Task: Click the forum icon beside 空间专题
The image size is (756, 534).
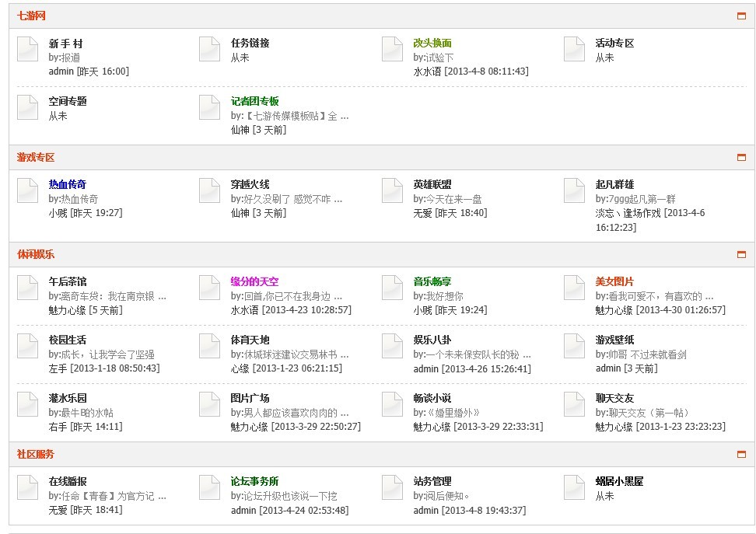Action: tap(27, 107)
